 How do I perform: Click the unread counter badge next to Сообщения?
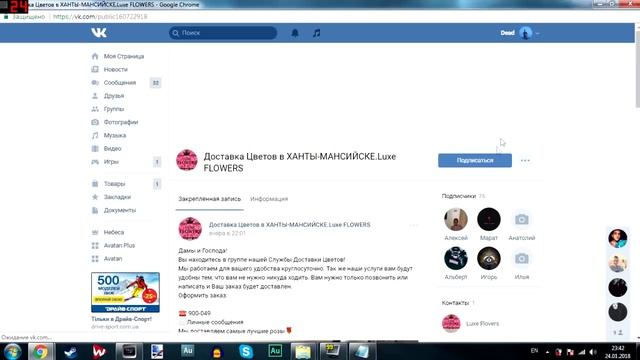tap(156, 83)
